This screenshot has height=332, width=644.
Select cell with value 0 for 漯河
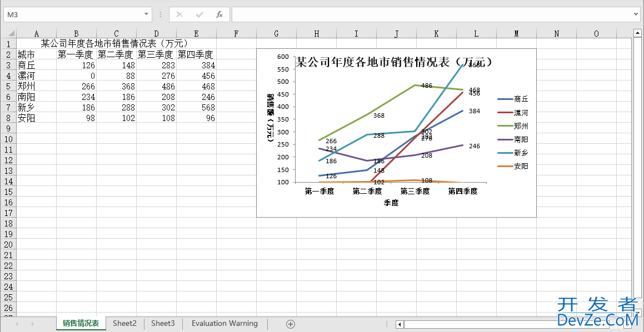click(x=76, y=76)
